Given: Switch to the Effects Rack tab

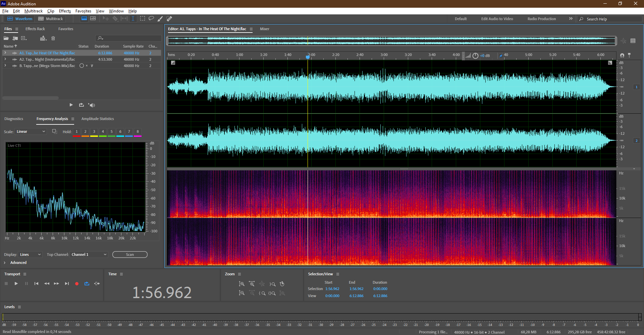Looking at the screenshot, I should point(35,29).
